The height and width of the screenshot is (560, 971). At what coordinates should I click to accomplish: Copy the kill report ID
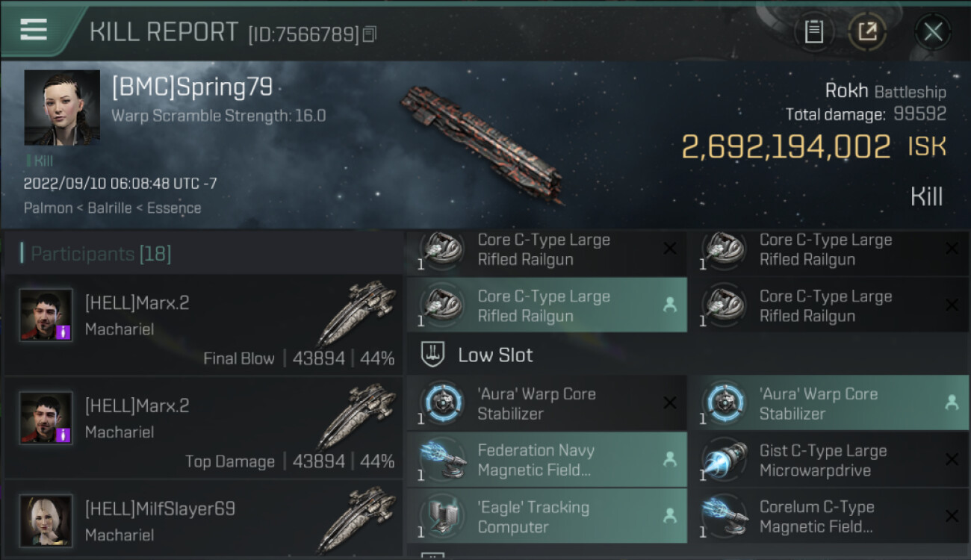tap(370, 34)
